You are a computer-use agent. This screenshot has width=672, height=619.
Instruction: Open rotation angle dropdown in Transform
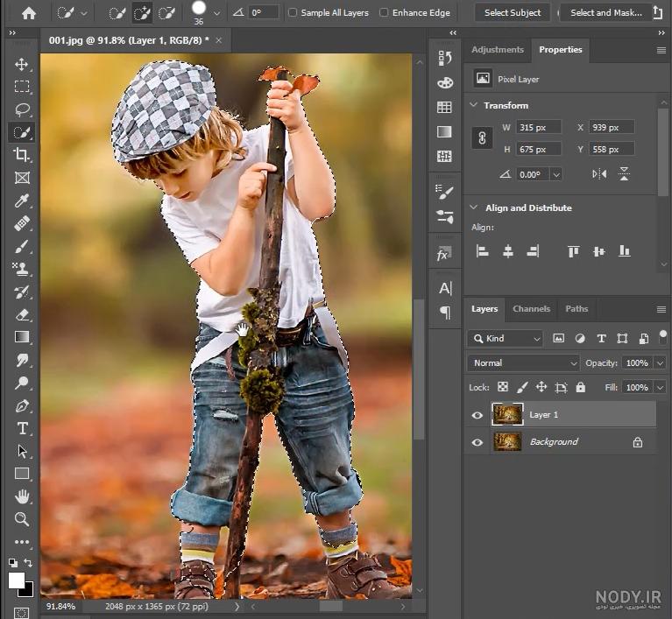[556, 174]
